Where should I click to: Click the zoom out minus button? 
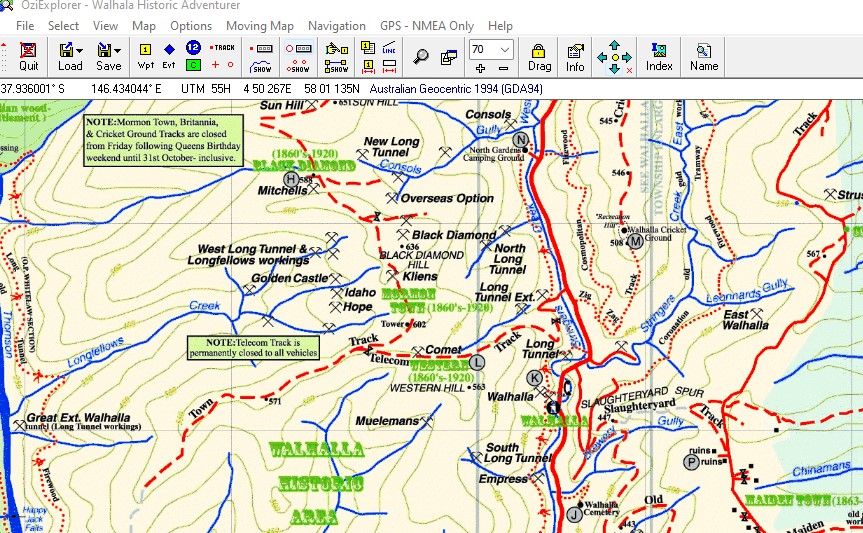pos(503,68)
